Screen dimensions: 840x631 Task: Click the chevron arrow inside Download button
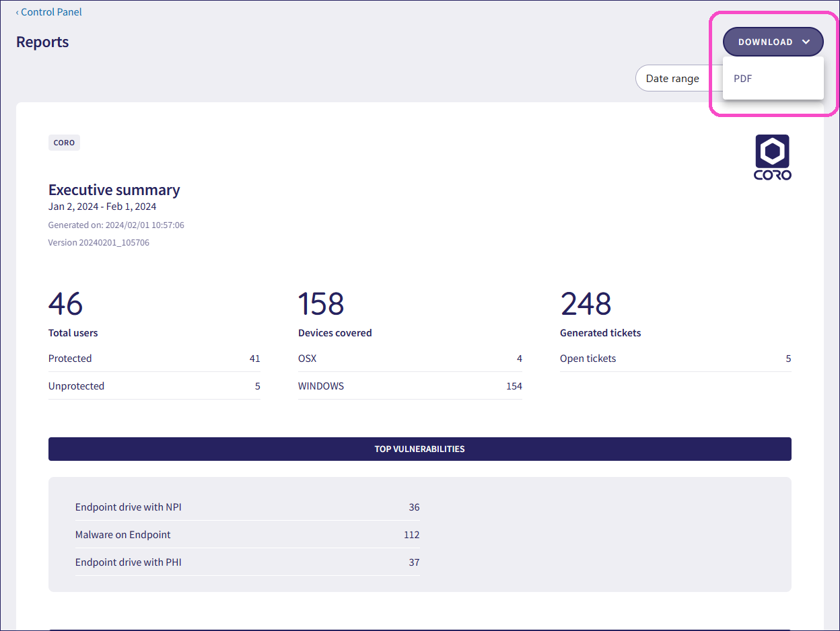pos(806,42)
